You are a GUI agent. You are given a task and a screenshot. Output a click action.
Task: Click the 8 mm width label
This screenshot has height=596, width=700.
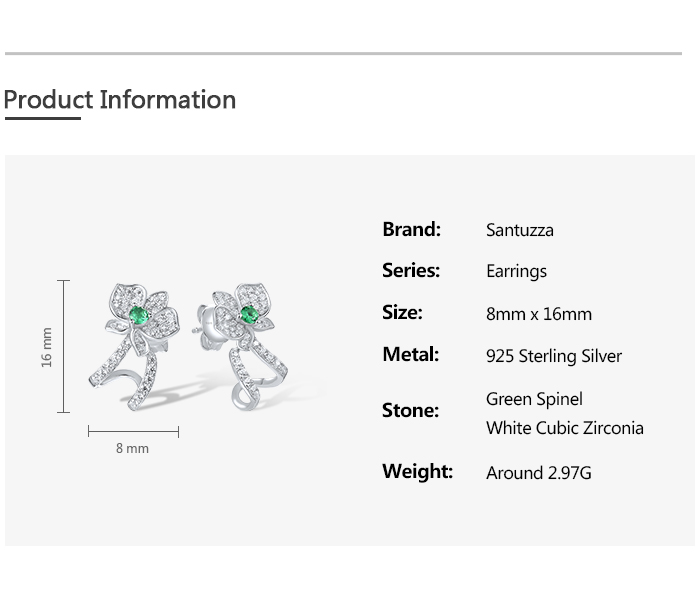132,449
